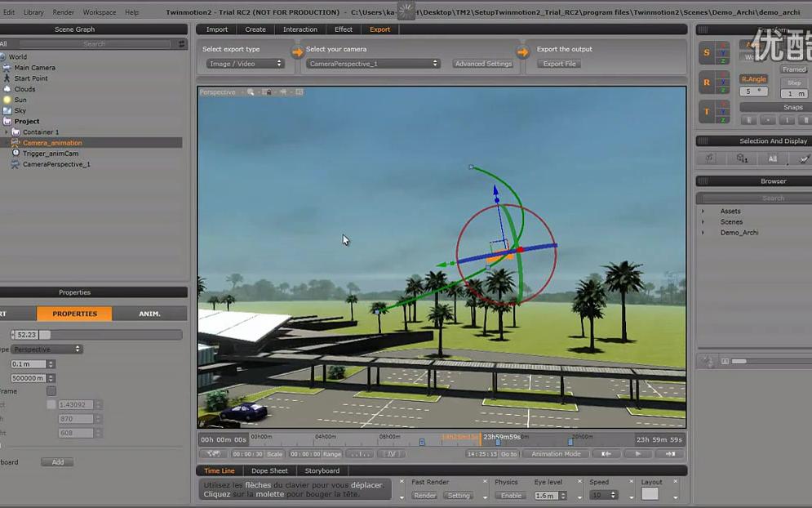Select the Rotate (R) transform tool
The height and width of the screenshot is (508, 812).
click(x=707, y=82)
